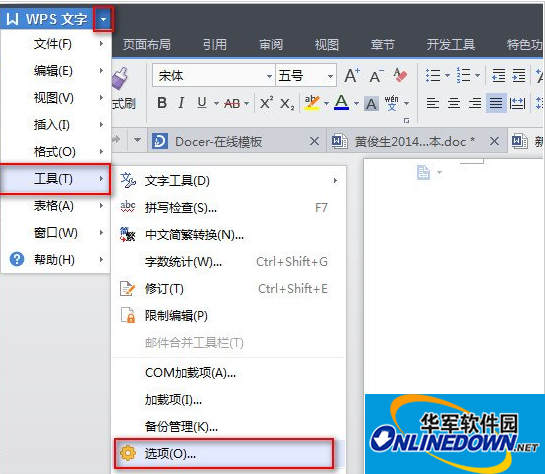The width and height of the screenshot is (545, 474).
Task: Switch to the 视图 ribbon tab
Action: [x=327, y=44]
